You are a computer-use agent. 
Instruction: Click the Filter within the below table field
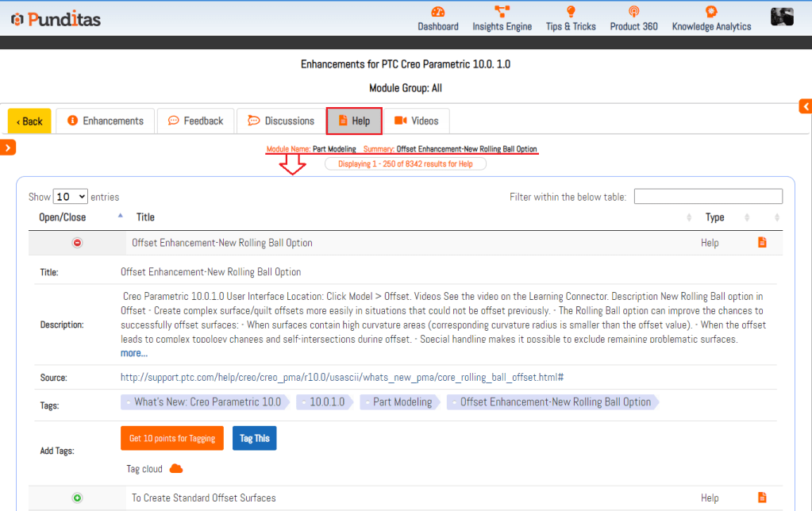[707, 197]
